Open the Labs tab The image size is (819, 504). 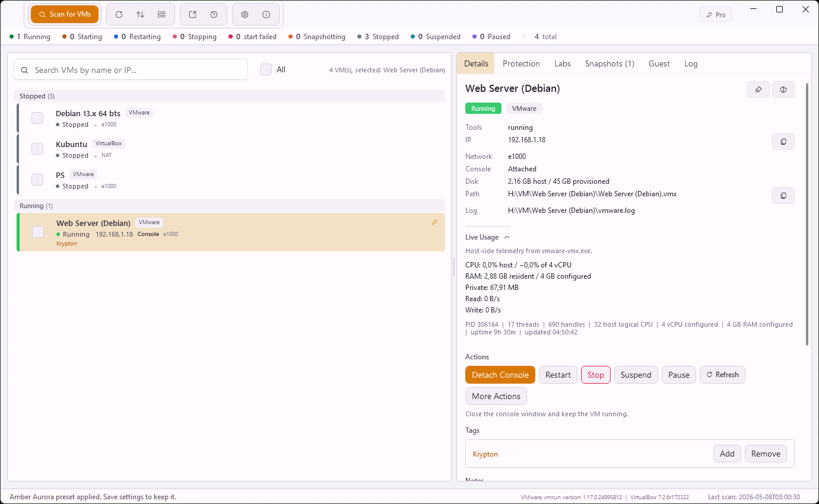[563, 63]
